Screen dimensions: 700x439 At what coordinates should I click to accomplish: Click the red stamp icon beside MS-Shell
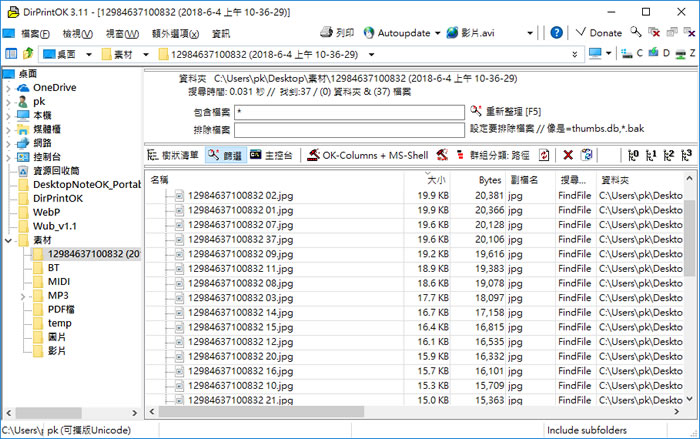[442, 155]
